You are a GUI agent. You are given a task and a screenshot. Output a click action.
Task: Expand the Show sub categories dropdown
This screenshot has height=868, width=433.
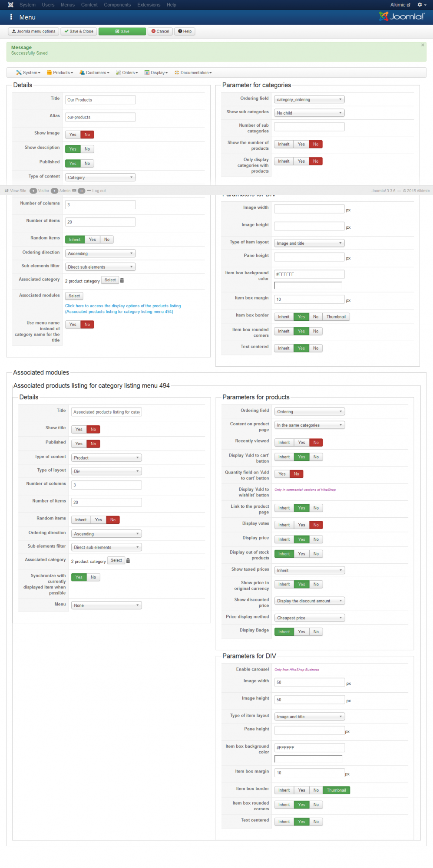(x=309, y=113)
